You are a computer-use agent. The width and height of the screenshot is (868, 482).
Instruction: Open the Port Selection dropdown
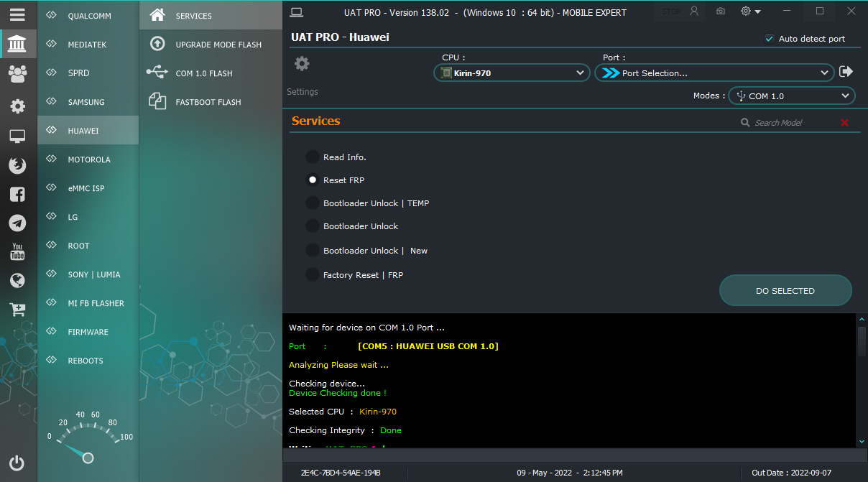click(x=714, y=73)
